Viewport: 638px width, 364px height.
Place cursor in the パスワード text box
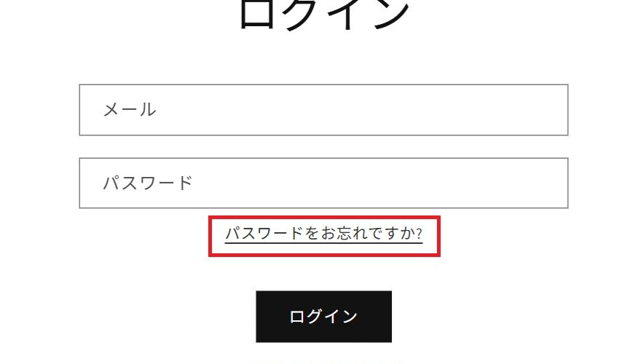[x=323, y=183]
